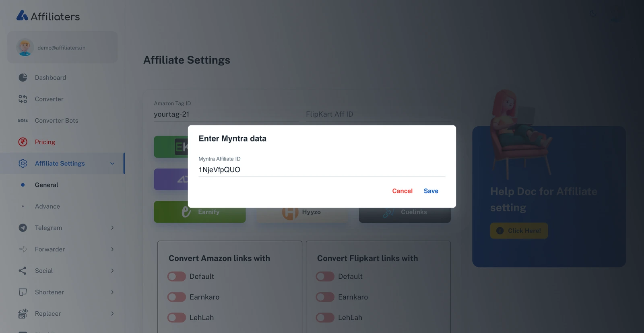Expand the Replacer submenu arrow

[x=112, y=314]
